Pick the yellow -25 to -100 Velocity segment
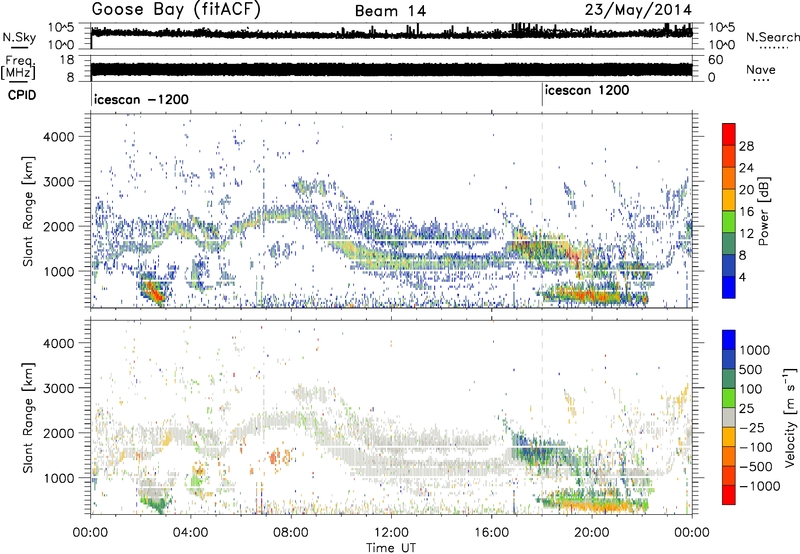 point(729,437)
